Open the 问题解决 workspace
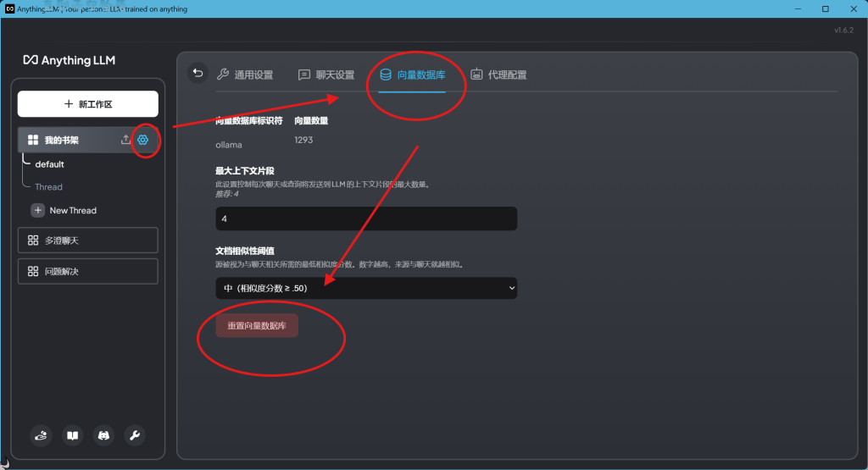The width and height of the screenshot is (868, 470). [88, 272]
